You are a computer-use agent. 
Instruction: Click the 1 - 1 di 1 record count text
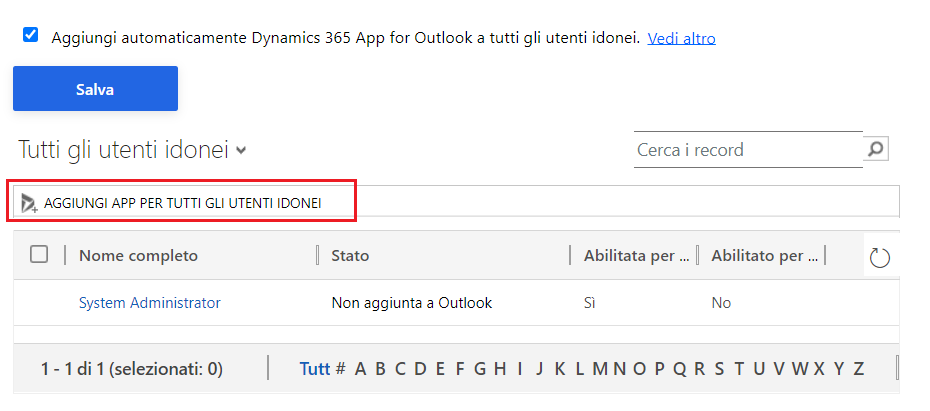coord(132,369)
